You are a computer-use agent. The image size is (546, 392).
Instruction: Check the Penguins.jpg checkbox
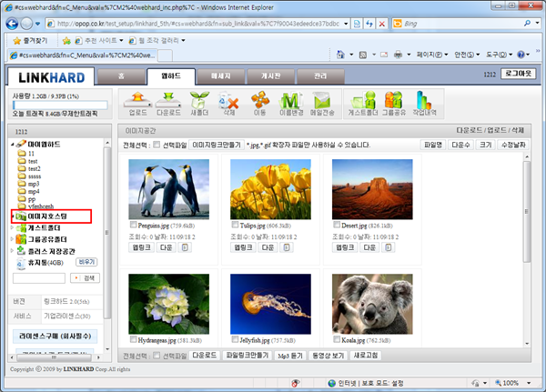coord(133,225)
